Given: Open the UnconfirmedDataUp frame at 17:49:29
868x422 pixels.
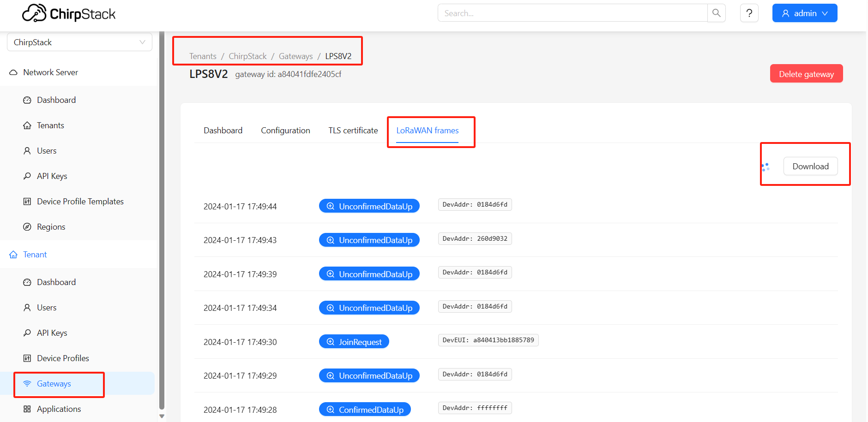Looking at the screenshot, I should point(369,375).
